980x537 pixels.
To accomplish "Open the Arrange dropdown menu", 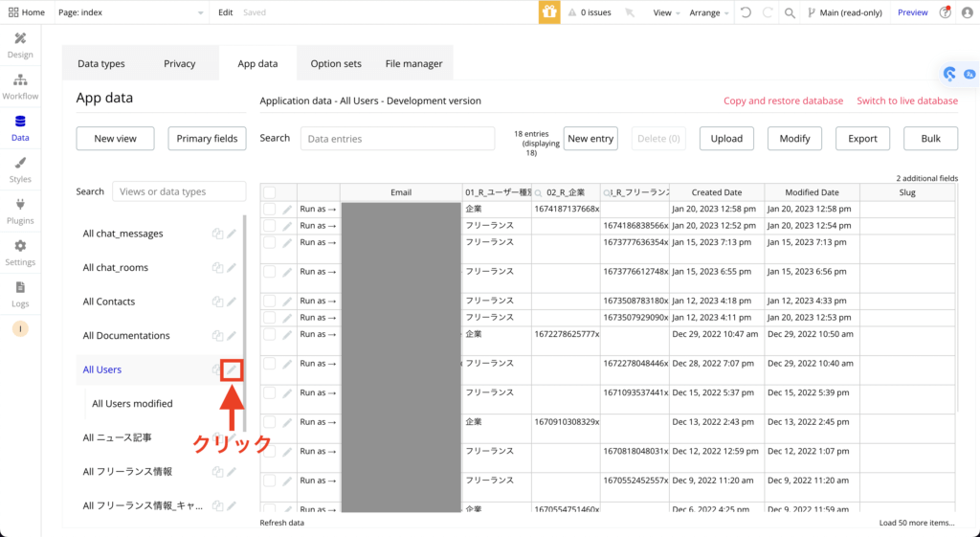I will 709,12.
